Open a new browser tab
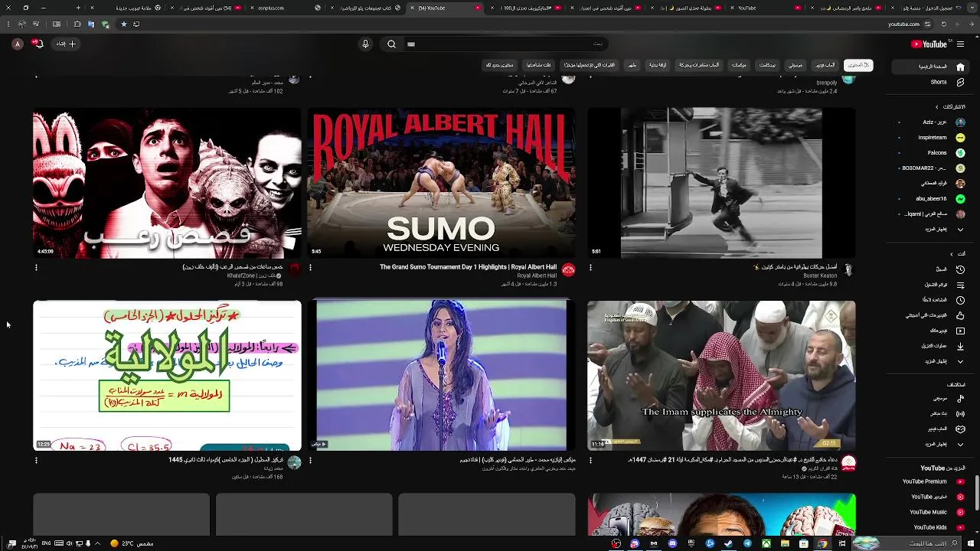The width and height of the screenshot is (980, 551). pyautogui.click(x=78, y=8)
